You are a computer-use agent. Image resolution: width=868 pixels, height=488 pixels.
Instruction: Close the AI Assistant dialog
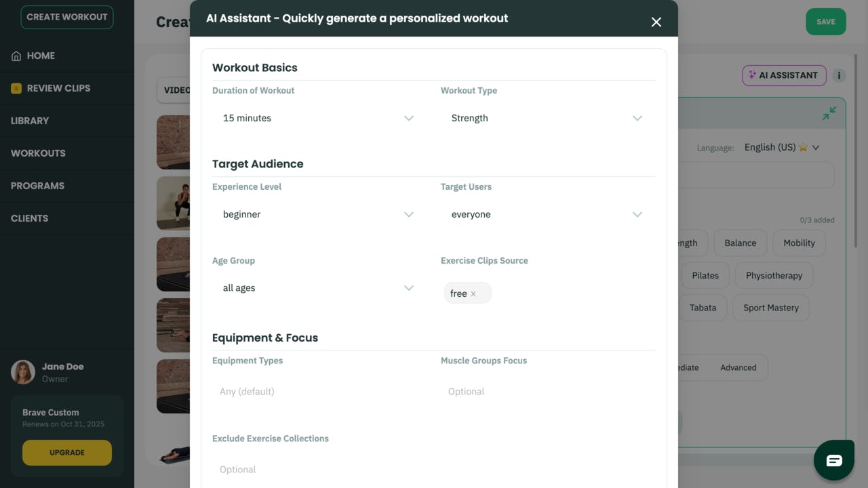click(x=656, y=22)
